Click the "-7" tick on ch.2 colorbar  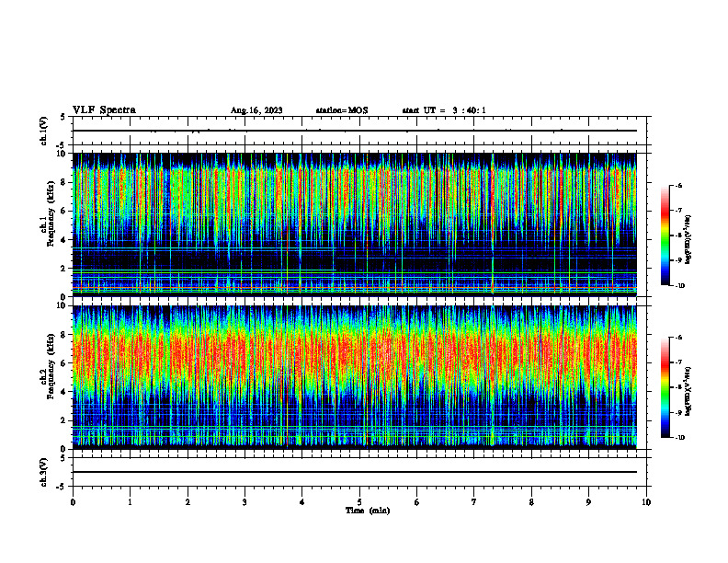tap(678, 362)
